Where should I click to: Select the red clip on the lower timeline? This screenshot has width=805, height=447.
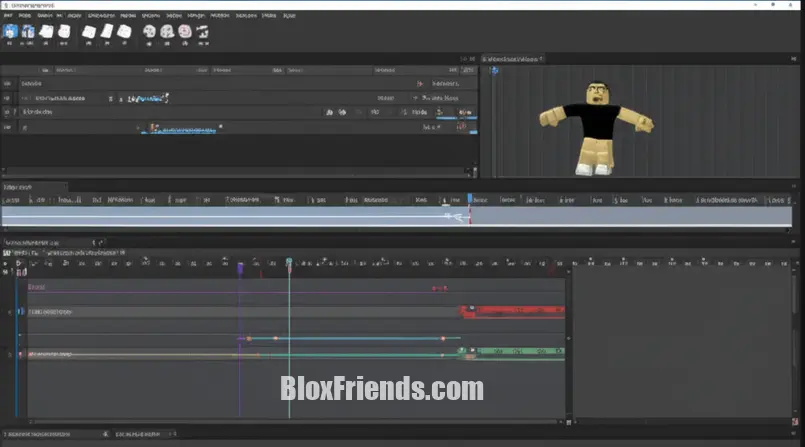click(x=512, y=312)
